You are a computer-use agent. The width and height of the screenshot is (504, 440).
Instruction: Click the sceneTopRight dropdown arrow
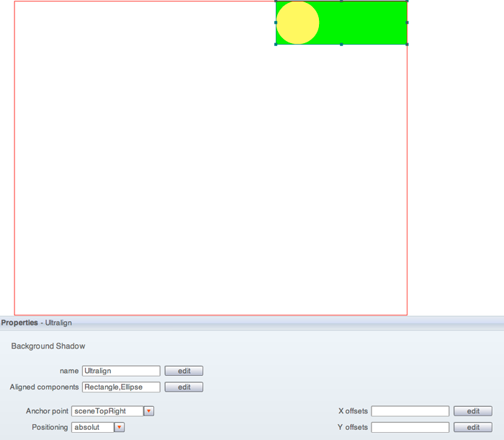pyautogui.click(x=148, y=411)
